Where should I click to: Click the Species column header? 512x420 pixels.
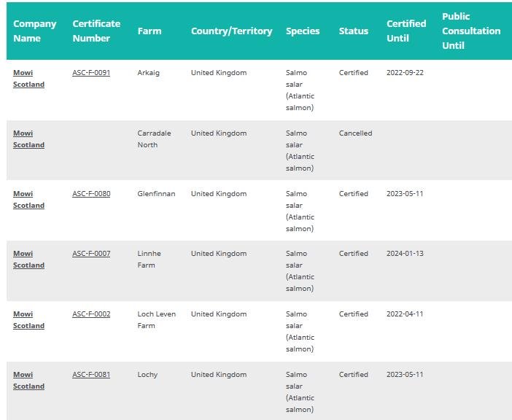[x=303, y=31]
